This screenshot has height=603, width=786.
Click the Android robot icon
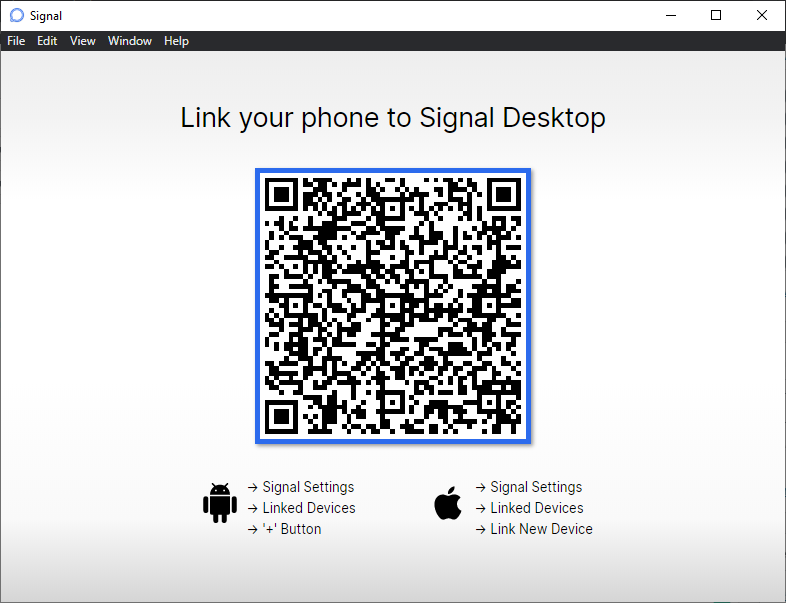click(218, 504)
